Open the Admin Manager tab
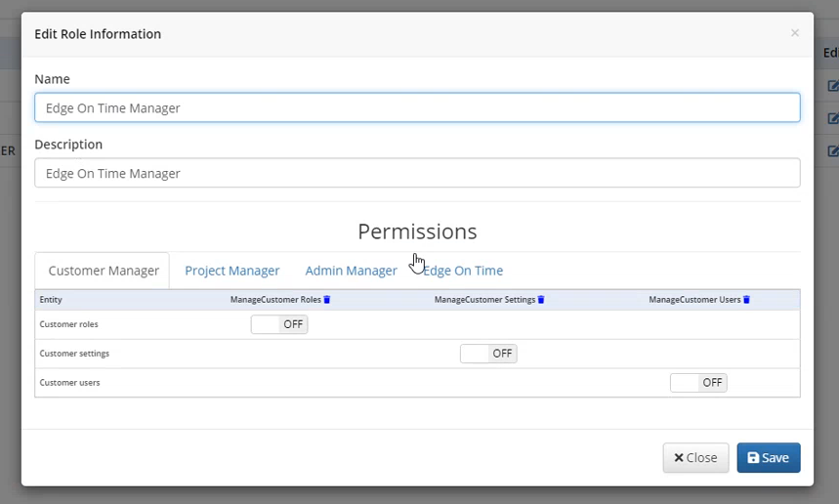 (x=351, y=271)
